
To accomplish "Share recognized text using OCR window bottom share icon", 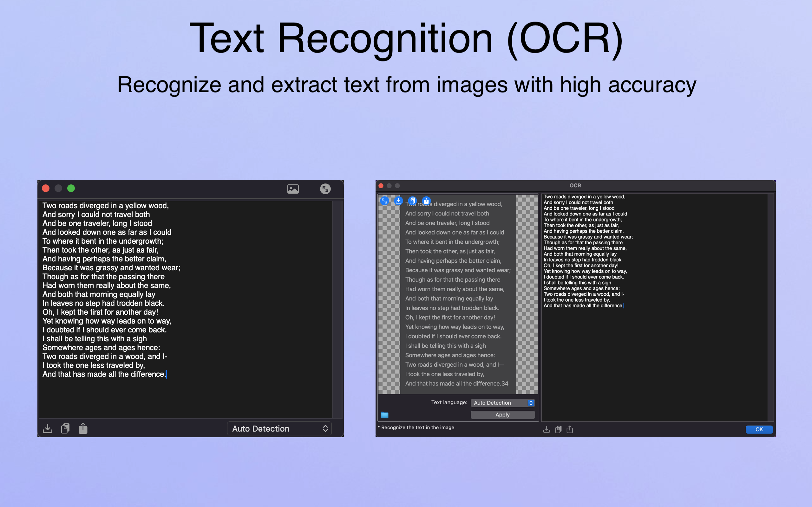I will (570, 429).
